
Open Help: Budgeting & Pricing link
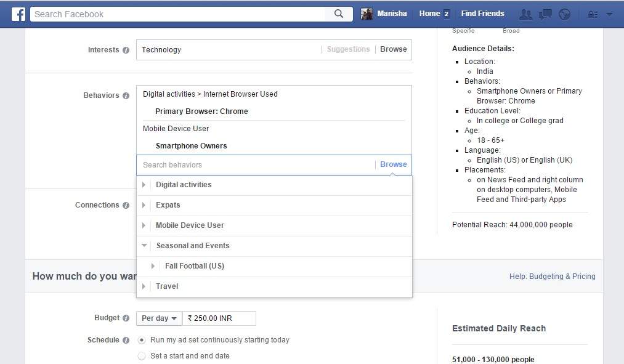coord(552,277)
